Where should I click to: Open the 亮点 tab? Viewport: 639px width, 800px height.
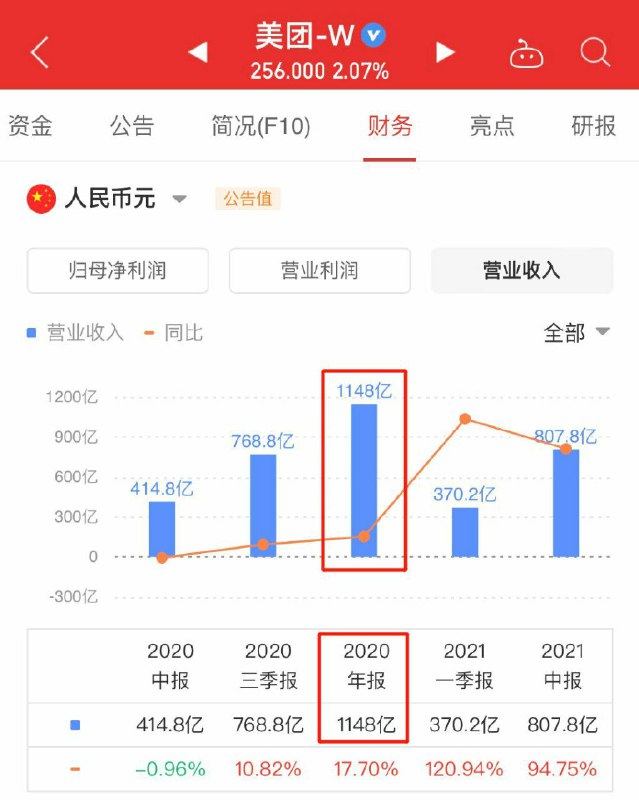pos(492,126)
